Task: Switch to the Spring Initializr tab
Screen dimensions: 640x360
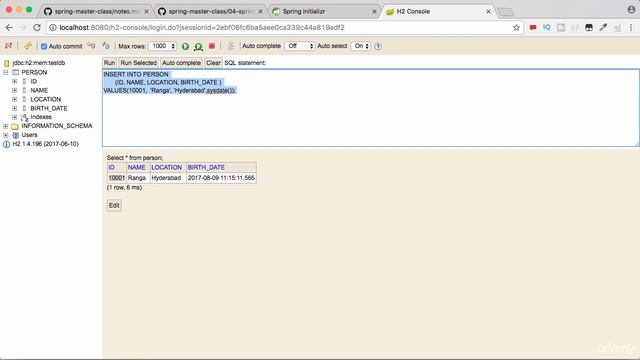Action: click(324, 11)
